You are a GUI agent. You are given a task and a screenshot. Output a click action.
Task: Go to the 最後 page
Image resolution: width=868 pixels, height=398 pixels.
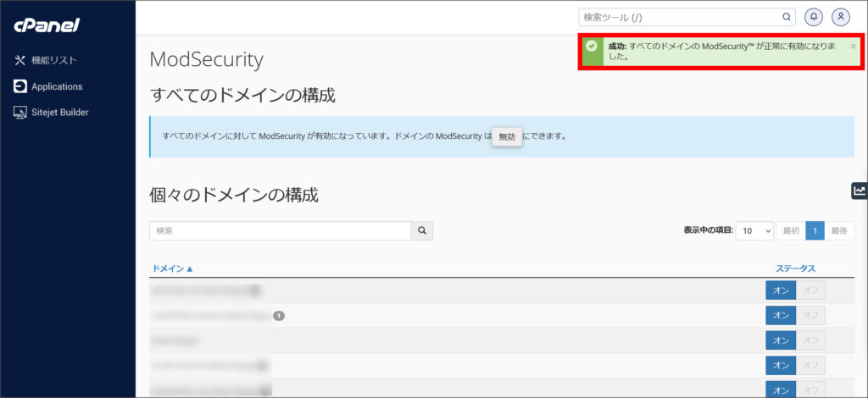tap(838, 231)
